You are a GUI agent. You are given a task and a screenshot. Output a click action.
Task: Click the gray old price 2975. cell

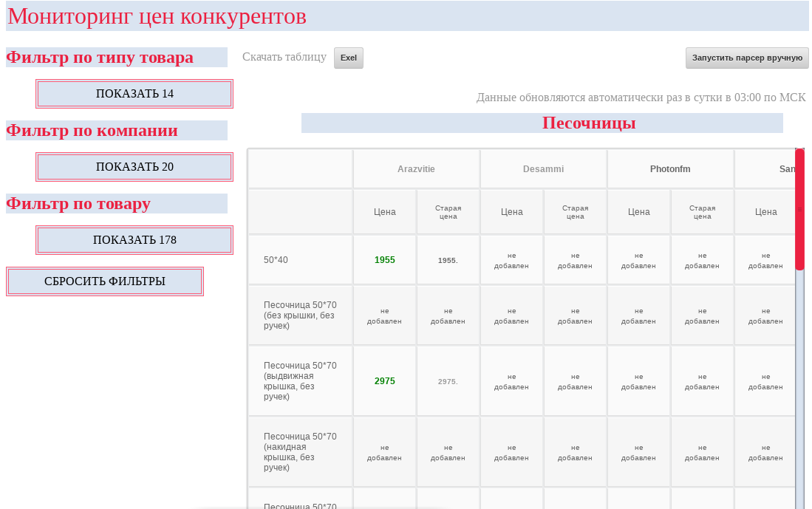pyautogui.click(x=448, y=382)
